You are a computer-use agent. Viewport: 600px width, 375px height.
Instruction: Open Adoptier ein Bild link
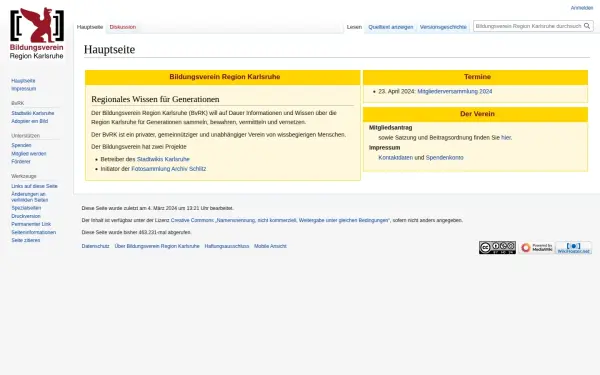click(x=29, y=121)
